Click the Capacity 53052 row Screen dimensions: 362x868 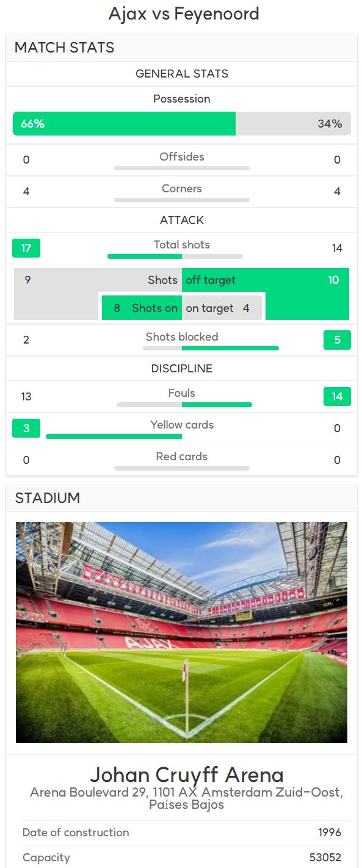[x=181, y=857]
